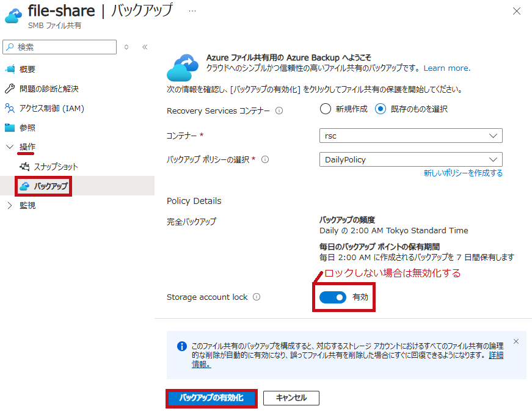Open the コンテナー dropdown showing rsc
Screen dimensions: 532x414
411,136
